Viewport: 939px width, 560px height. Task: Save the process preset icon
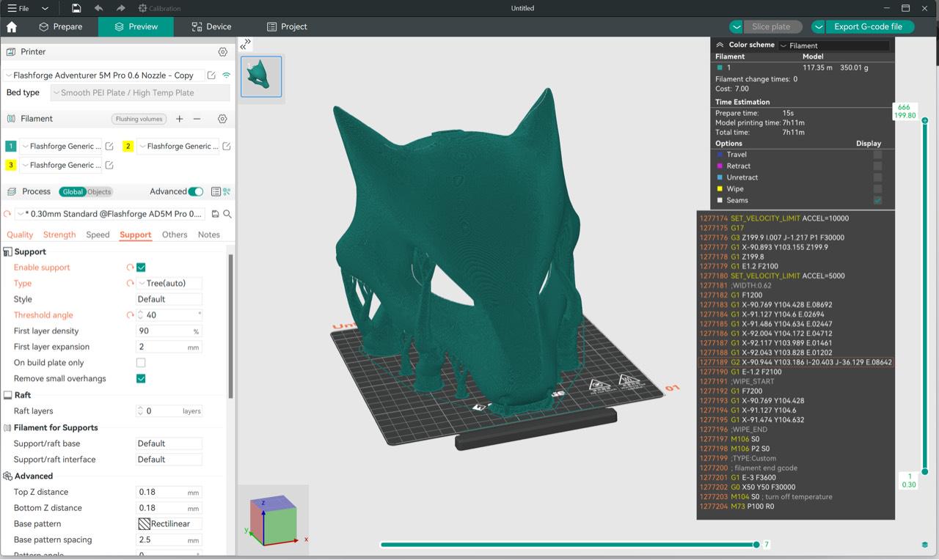216,214
